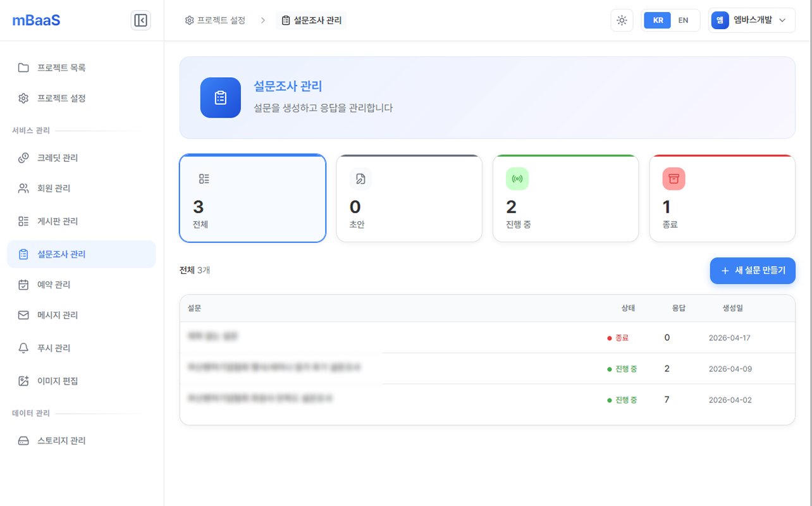Image resolution: width=812 pixels, height=506 pixels.
Task: Click the list icon on the 전체 card
Action: pyautogui.click(x=204, y=179)
